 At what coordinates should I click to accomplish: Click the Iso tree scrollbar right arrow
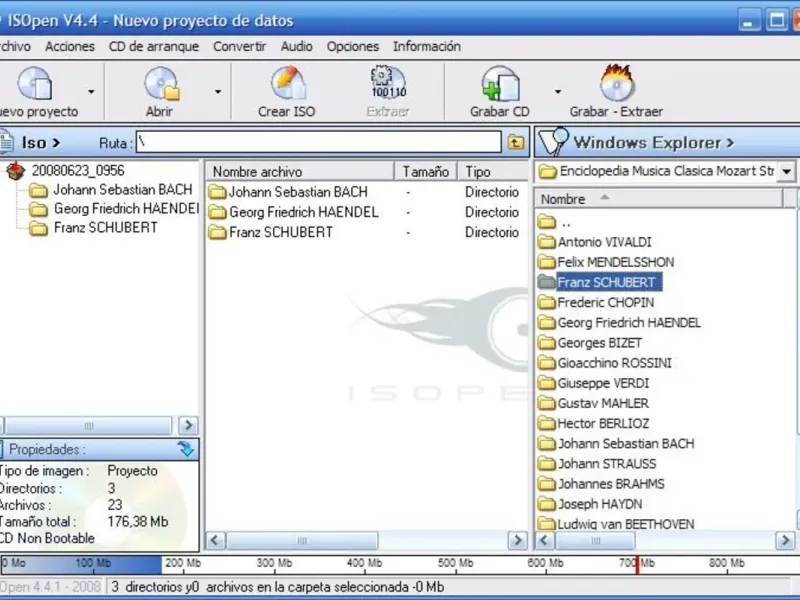click(188, 425)
